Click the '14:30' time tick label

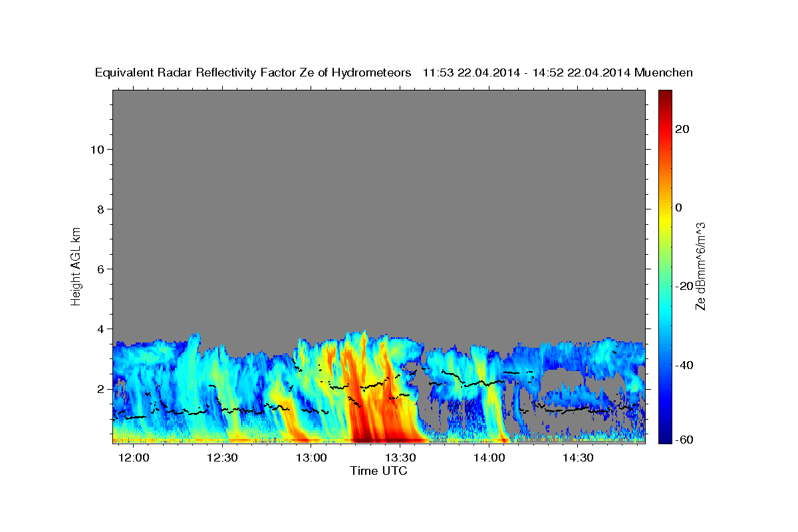click(579, 458)
